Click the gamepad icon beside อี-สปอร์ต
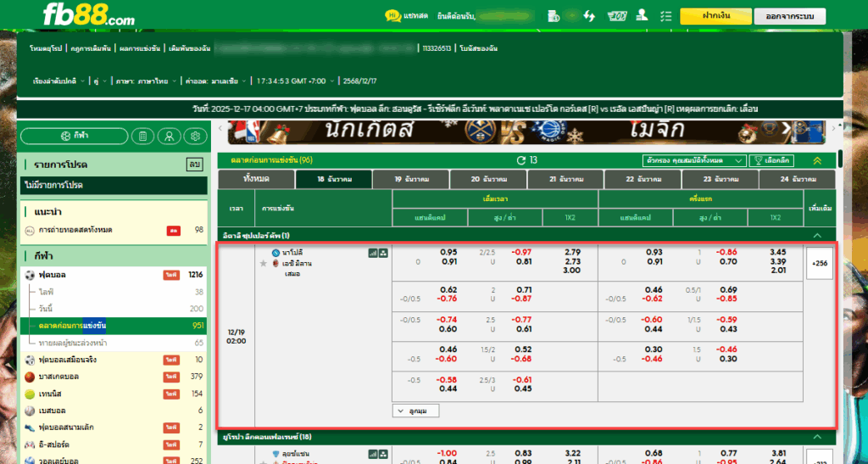Image resolution: width=868 pixels, height=464 pixels. pos(30,444)
